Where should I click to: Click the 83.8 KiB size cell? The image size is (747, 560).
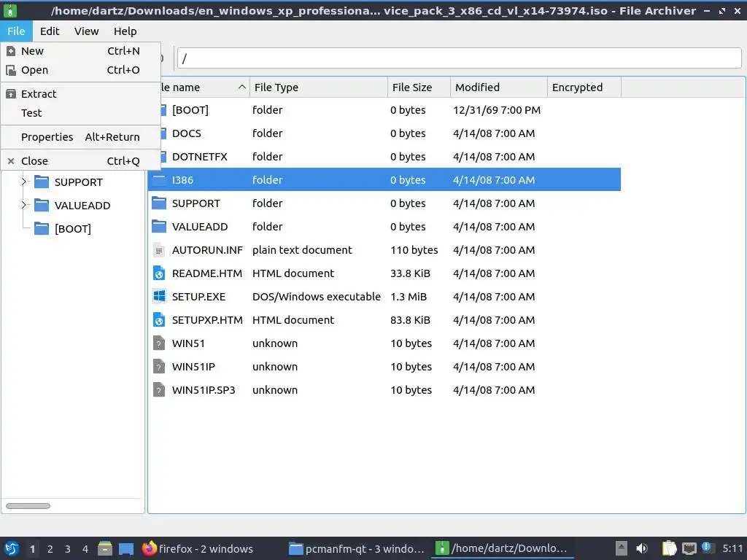coord(410,320)
